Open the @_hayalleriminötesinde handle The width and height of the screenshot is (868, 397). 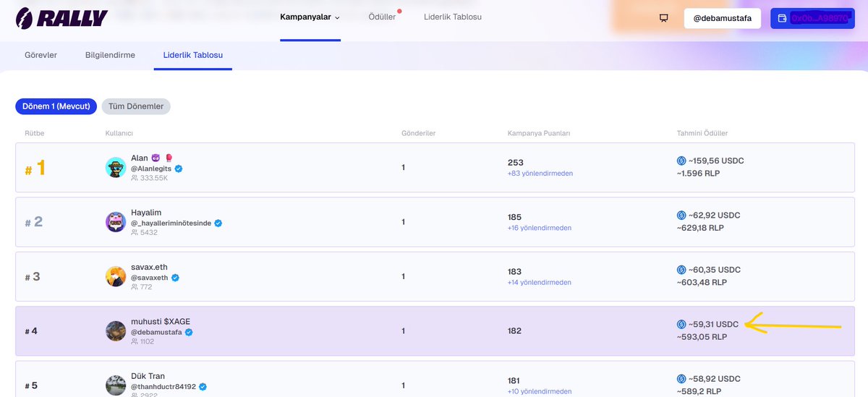pos(171,223)
